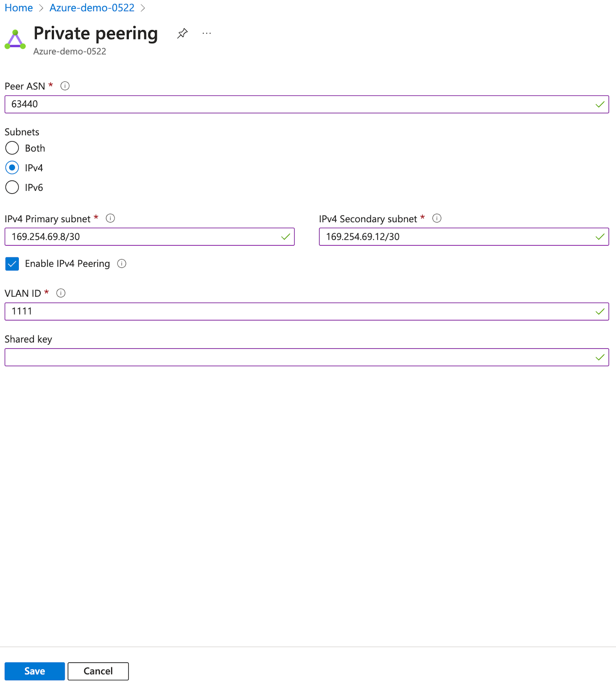Open the more options ellipsis menu
The image size is (616, 685).
(x=207, y=33)
